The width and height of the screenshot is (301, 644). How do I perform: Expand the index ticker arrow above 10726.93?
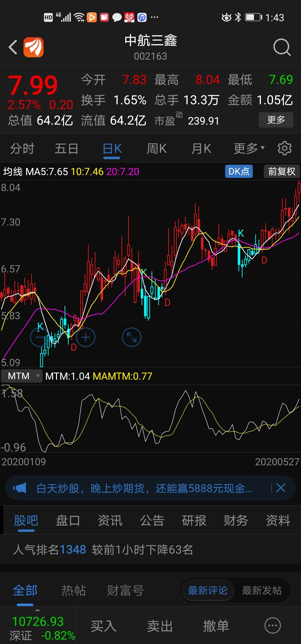click(37, 610)
